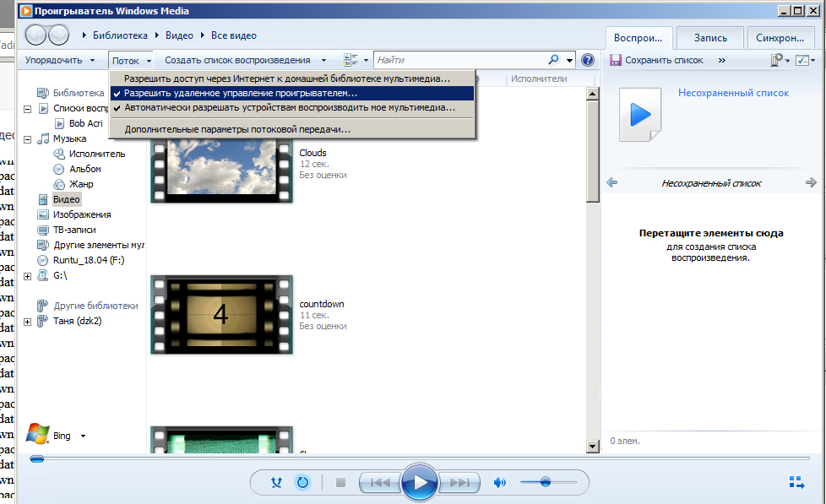
Task: Open the Упорядочить dropdown menu
Action: (59, 60)
